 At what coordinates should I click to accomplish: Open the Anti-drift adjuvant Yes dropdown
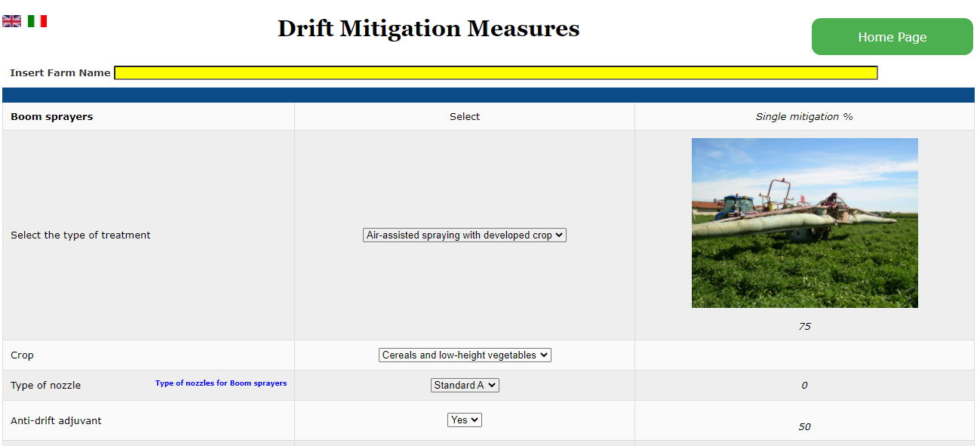(465, 420)
